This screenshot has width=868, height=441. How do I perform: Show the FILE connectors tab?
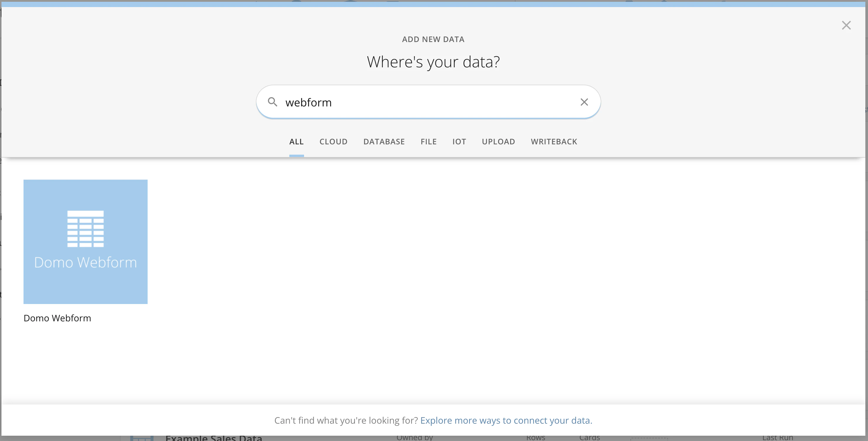[x=428, y=142]
